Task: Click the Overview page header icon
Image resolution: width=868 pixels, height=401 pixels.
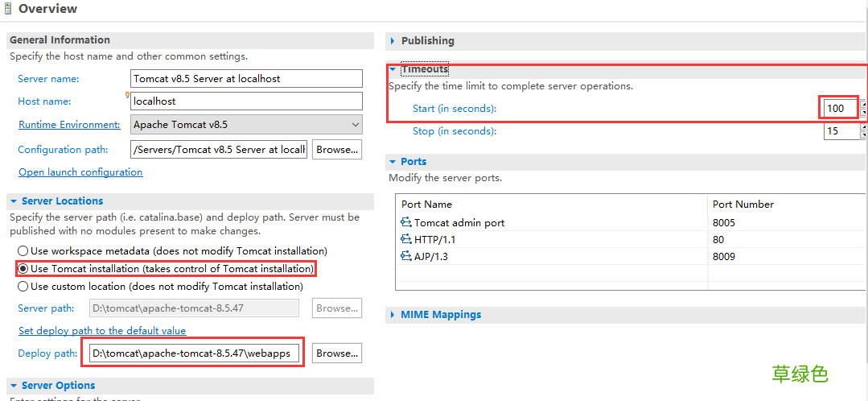Action: (8, 9)
